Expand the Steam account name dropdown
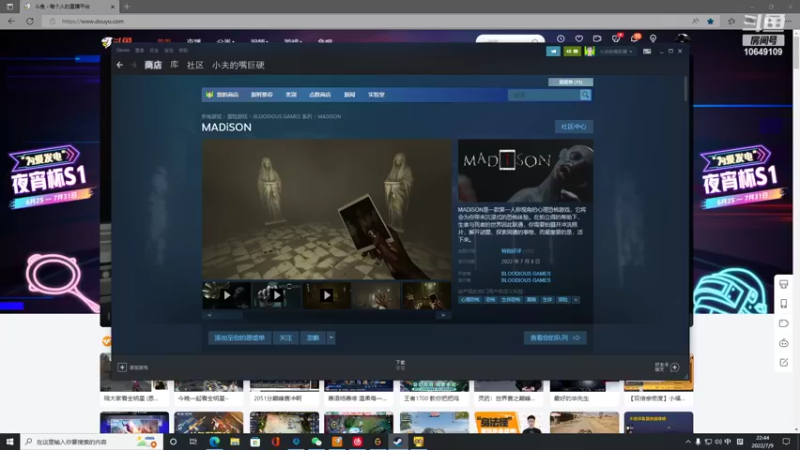 (x=616, y=52)
